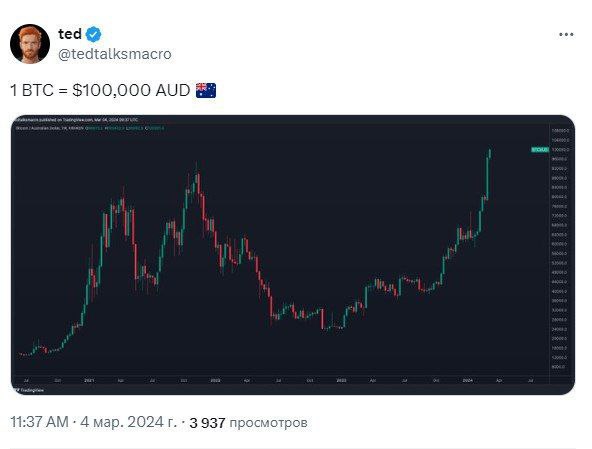The height and width of the screenshot is (449, 592).
Task: Open the 3 937 просмотров view count
Action: 248,423
